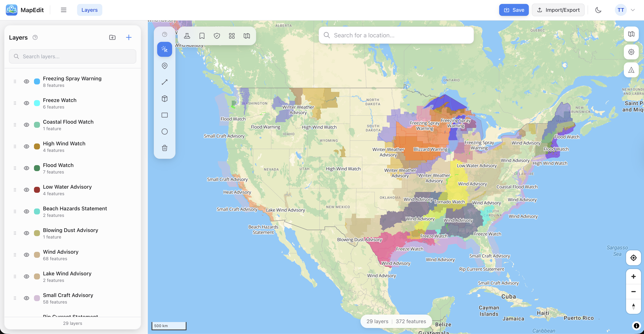Toggle visibility of Flood Watch layer
The width and height of the screenshot is (644, 334).
click(x=27, y=168)
